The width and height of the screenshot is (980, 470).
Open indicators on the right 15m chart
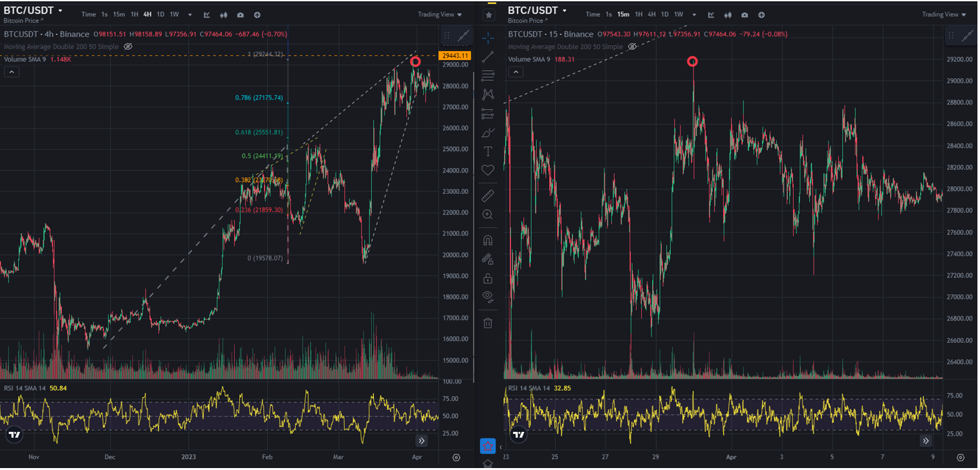pyautogui.click(x=711, y=14)
